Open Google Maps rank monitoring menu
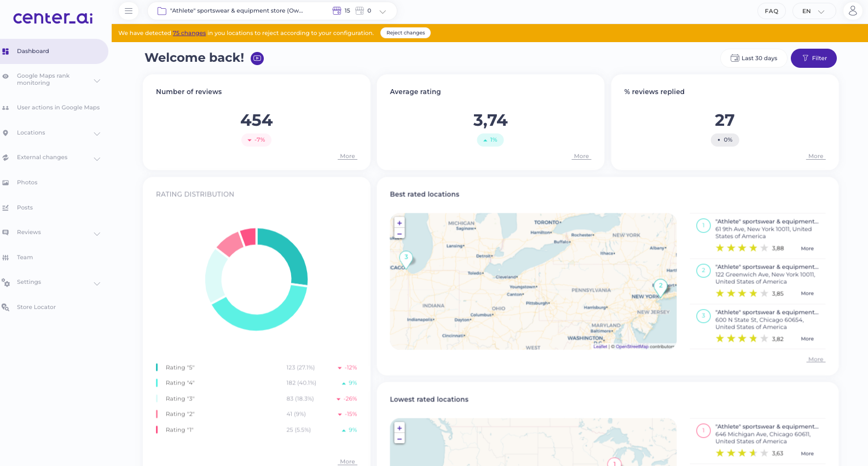 pyautogui.click(x=43, y=79)
